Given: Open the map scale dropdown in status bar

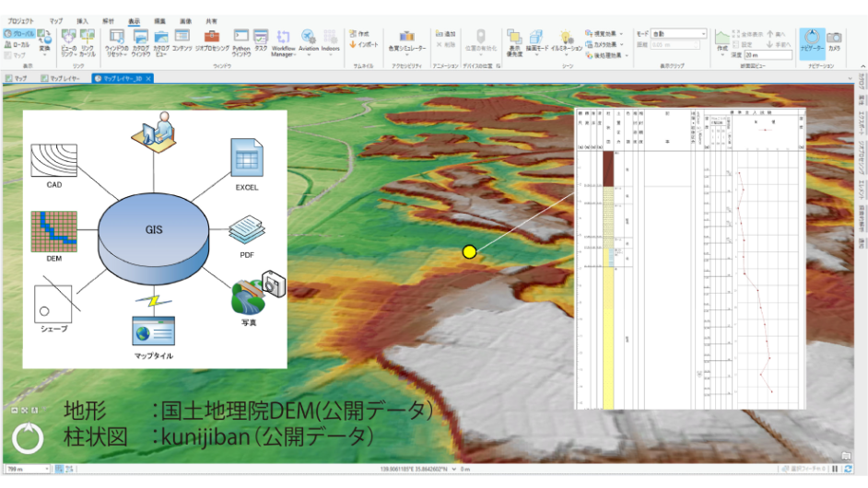Looking at the screenshot, I should tap(48, 469).
